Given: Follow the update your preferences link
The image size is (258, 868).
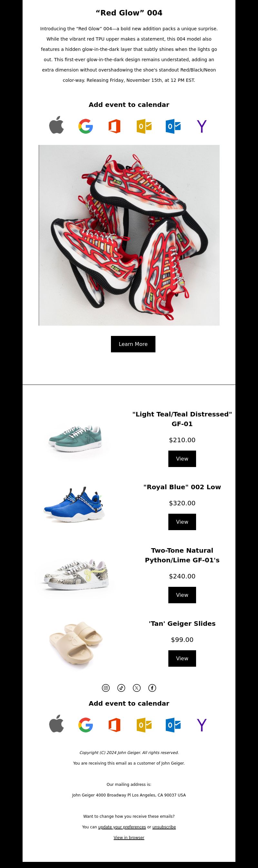Looking at the screenshot, I should pyautogui.click(x=122, y=826).
